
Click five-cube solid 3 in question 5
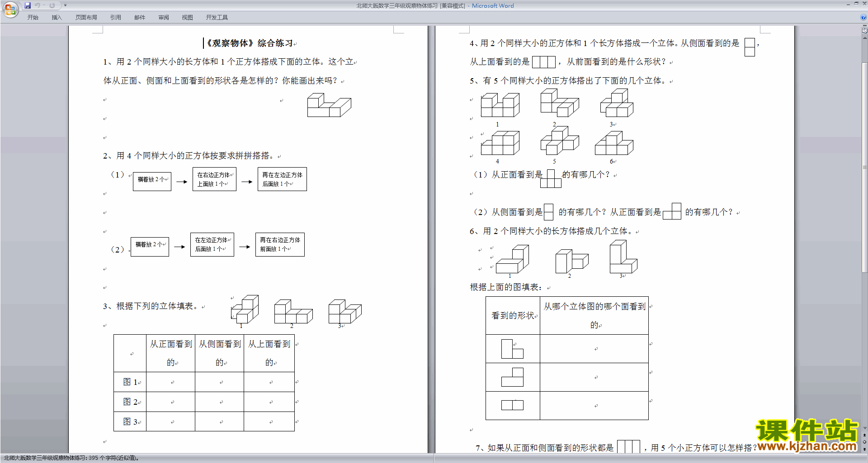617,103
